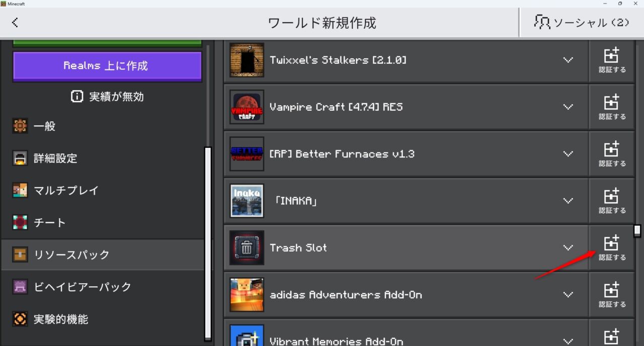Click Vampire Craft pack thumbnail
The image size is (644, 346).
tap(247, 107)
